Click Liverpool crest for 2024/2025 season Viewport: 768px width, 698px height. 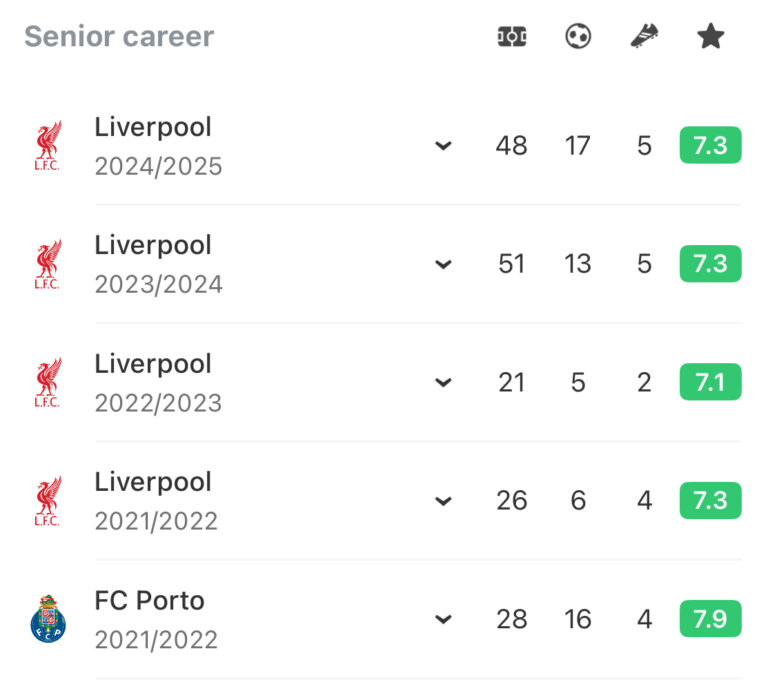pyautogui.click(x=47, y=146)
